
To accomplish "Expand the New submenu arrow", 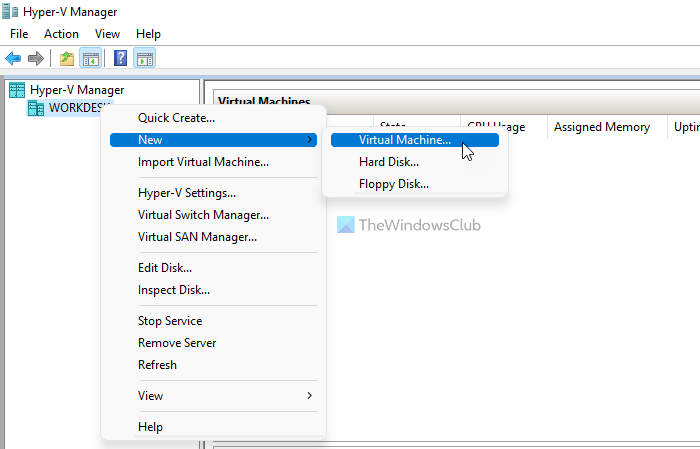I will tap(309, 140).
